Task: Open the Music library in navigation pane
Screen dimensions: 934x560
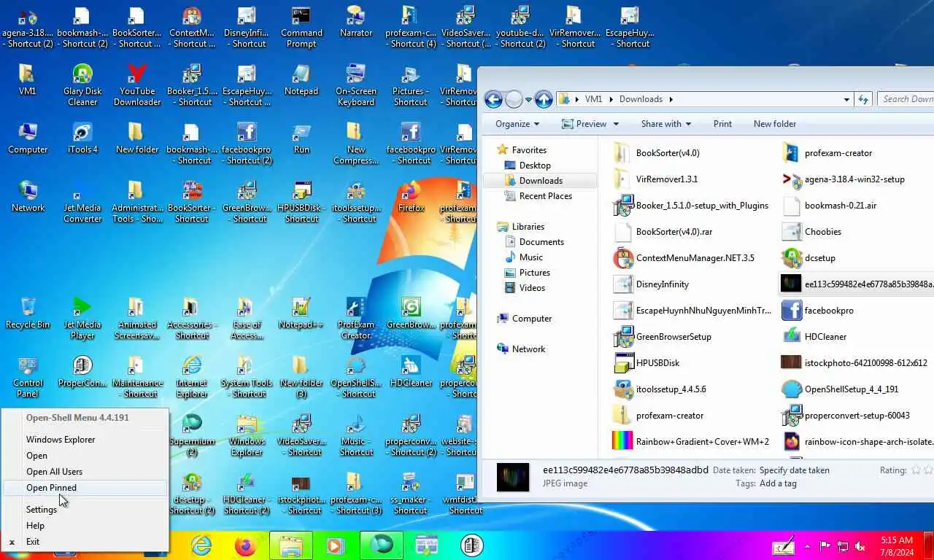Action: tap(530, 257)
